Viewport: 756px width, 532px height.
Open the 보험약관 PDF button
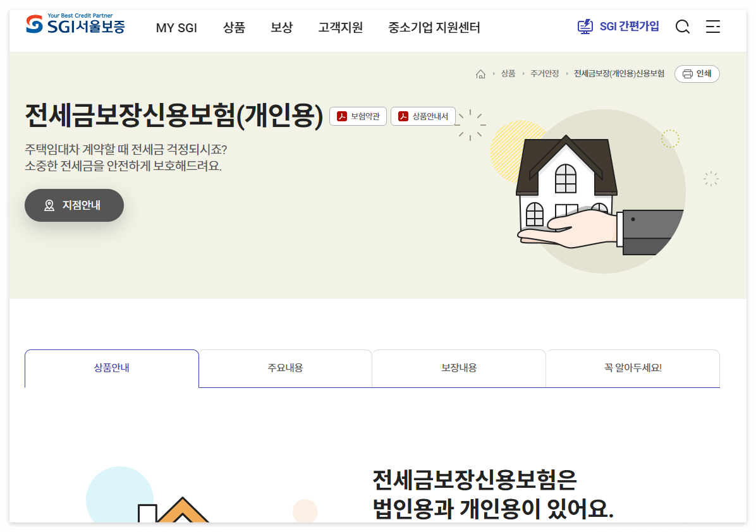pyautogui.click(x=358, y=116)
